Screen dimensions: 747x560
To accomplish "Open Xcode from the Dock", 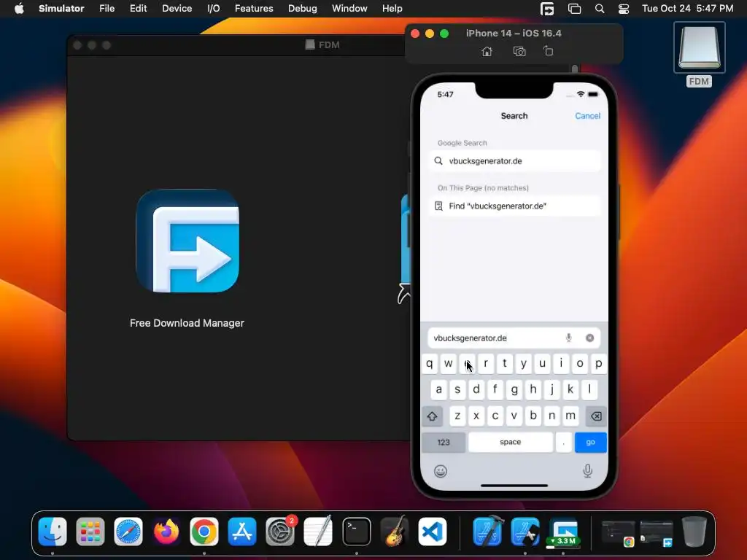I will coord(488,532).
